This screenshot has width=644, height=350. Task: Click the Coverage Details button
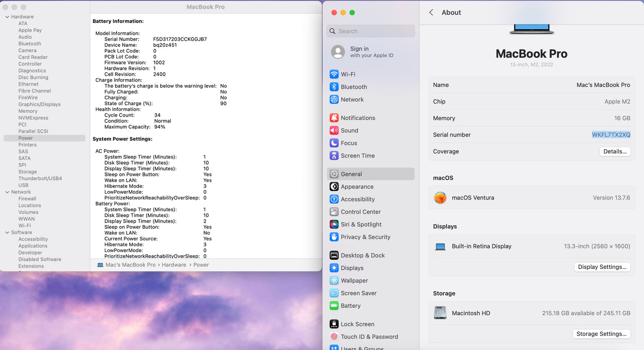(x=615, y=151)
